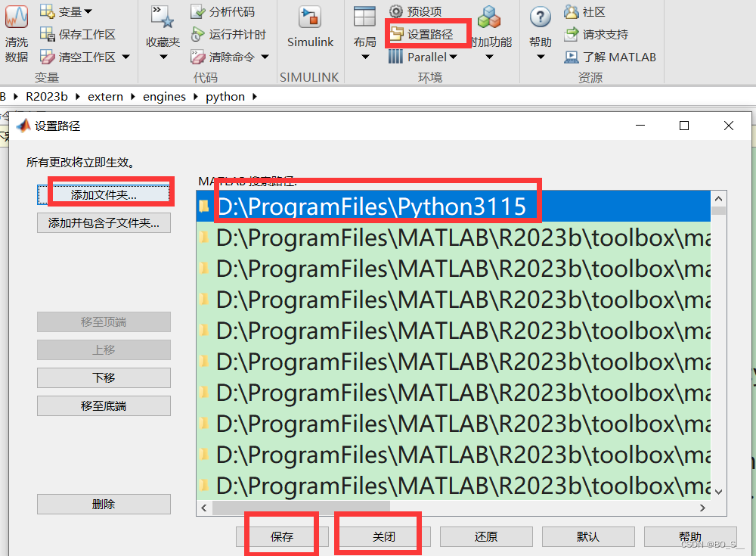Expand the 清除命令 dropdown arrow

265,57
